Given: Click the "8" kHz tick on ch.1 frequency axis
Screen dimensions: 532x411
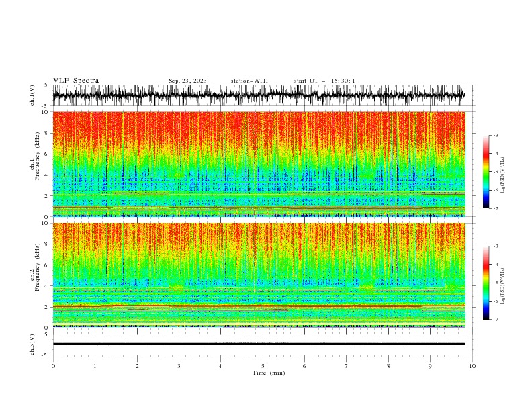Looking at the screenshot, I should [47, 133].
